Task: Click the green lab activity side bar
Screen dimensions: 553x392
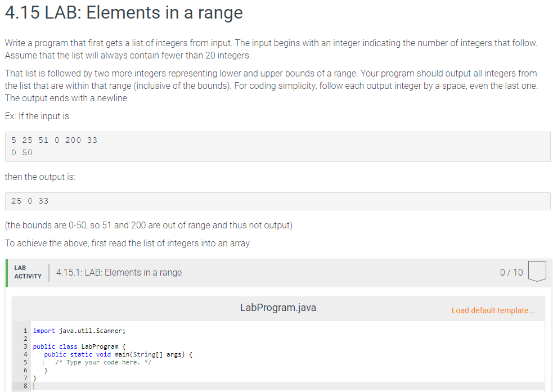Action: click(7, 273)
